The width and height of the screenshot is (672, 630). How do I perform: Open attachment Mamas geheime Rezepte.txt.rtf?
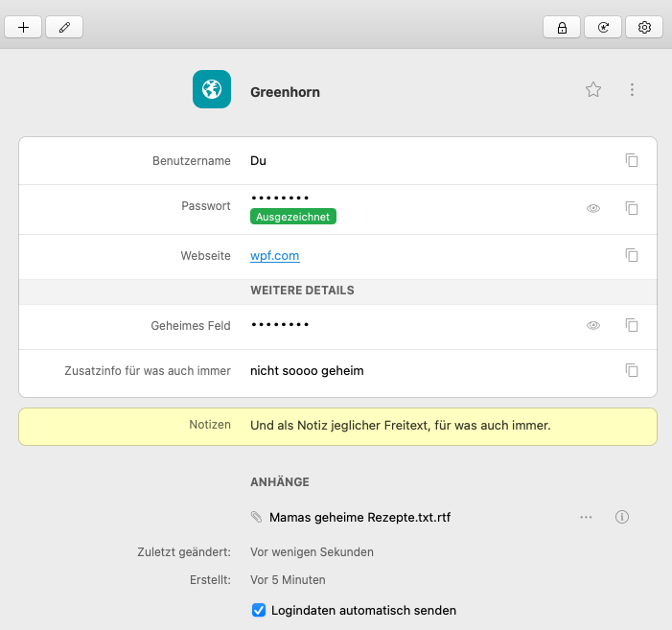[359, 517]
